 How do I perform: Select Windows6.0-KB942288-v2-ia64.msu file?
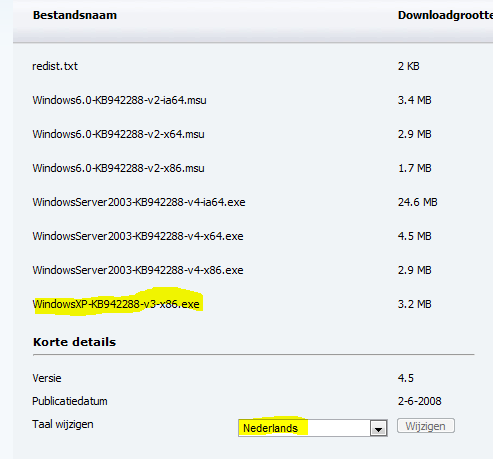pyautogui.click(x=119, y=100)
